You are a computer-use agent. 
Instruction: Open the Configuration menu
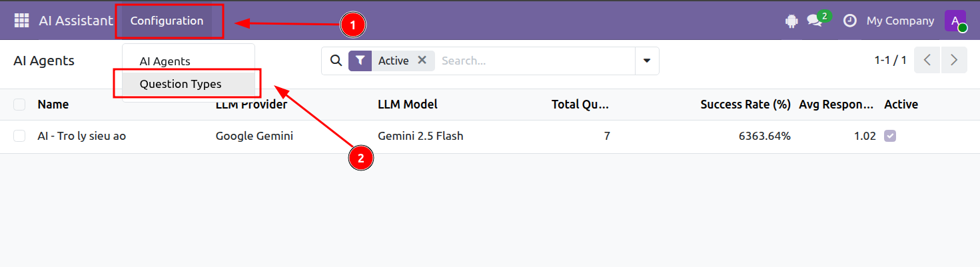(167, 21)
